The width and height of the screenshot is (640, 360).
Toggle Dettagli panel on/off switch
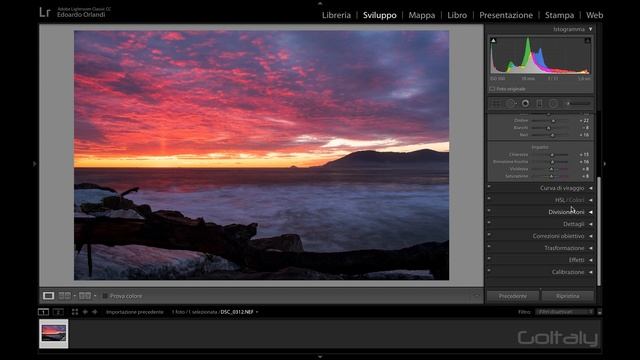pyautogui.click(x=489, y=222)
